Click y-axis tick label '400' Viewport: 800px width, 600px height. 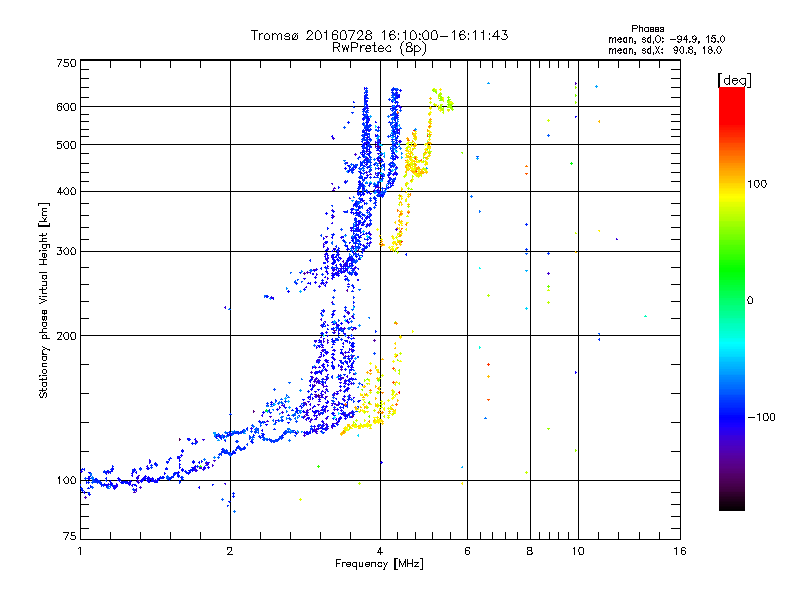pos(66,191)
